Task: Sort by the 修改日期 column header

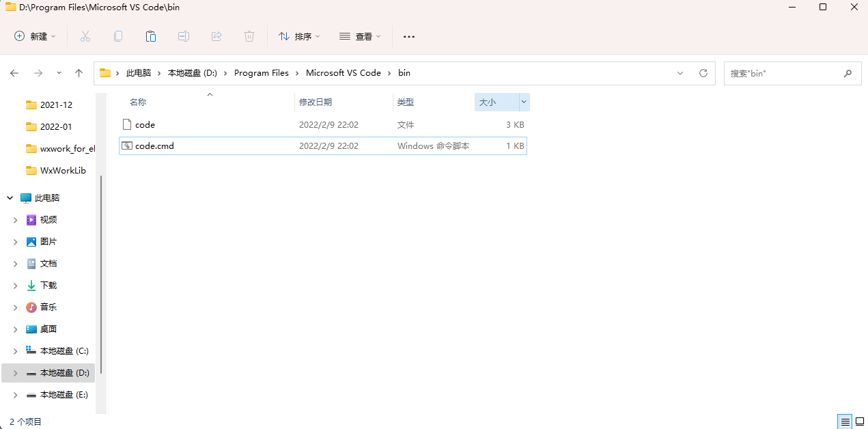Action: point(316,102)
